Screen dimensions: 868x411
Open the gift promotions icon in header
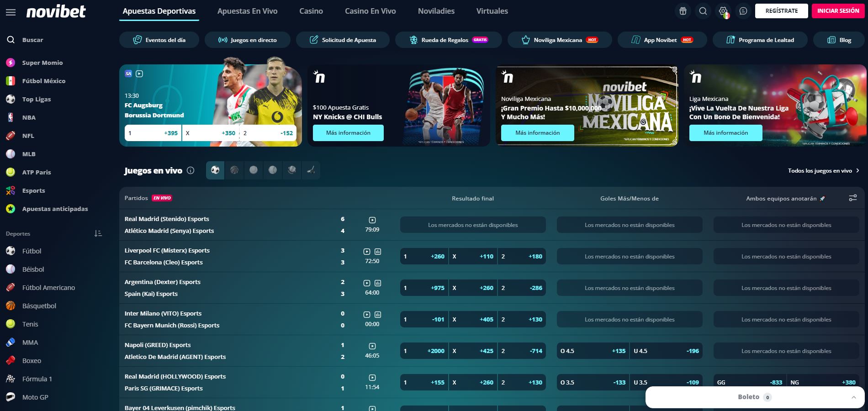pyautogui.click(x=683, y=11)
